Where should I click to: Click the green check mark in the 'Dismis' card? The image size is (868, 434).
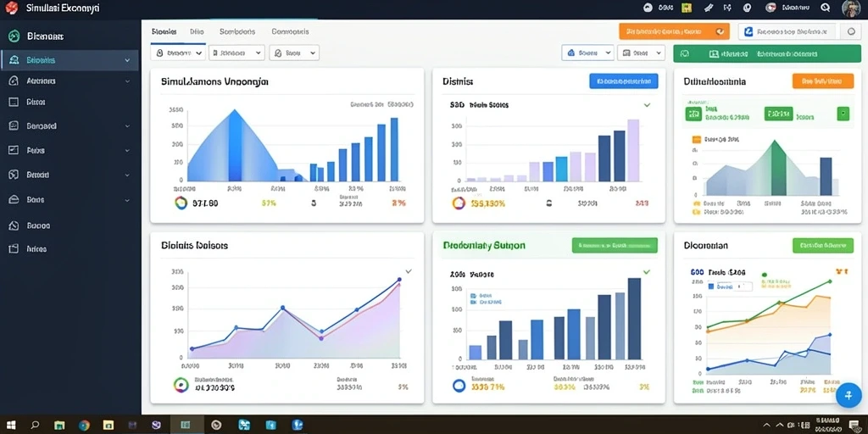647,104
